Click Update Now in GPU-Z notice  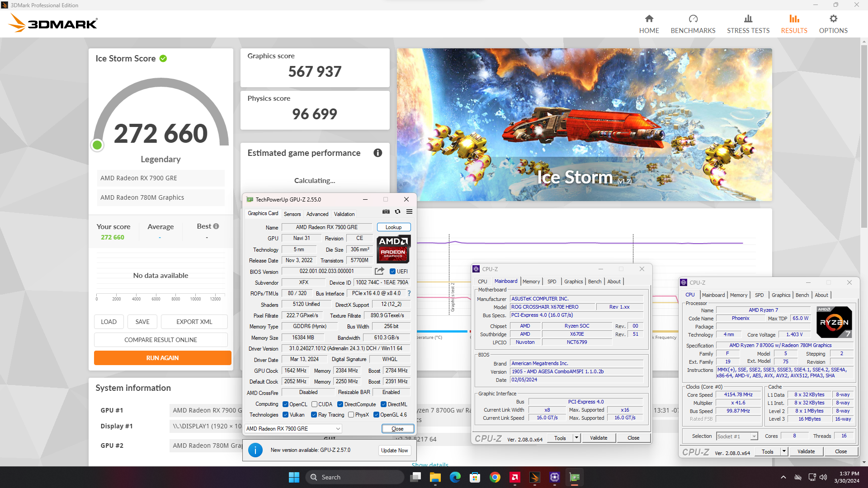click(x=394, y=450)
